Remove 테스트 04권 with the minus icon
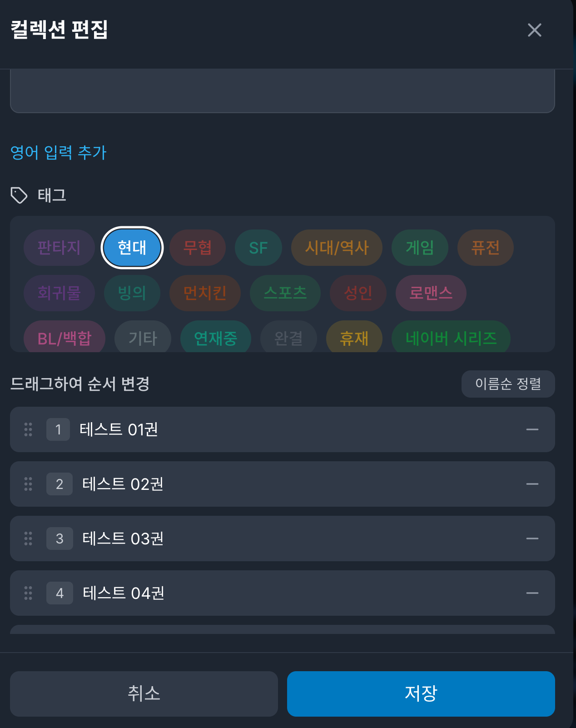 pos(532,593)
